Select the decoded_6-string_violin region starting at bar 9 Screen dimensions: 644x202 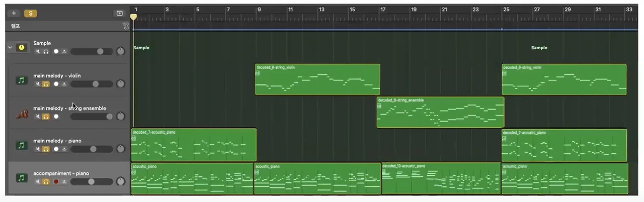point(317,79)
